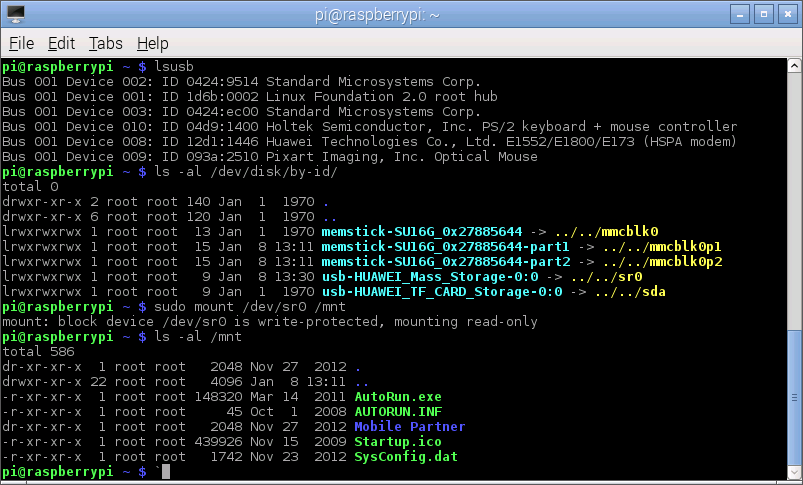Click 'Pixart Imaging, Inc. Optical Mouse' text
Viewport: 803px width, 485px height.
(x=402, y=156)
